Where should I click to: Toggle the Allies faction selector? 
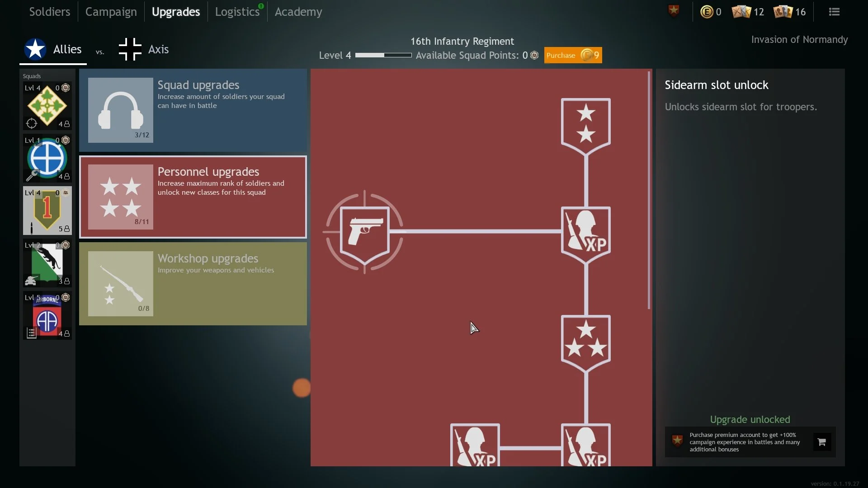click(x=53, y=49)
